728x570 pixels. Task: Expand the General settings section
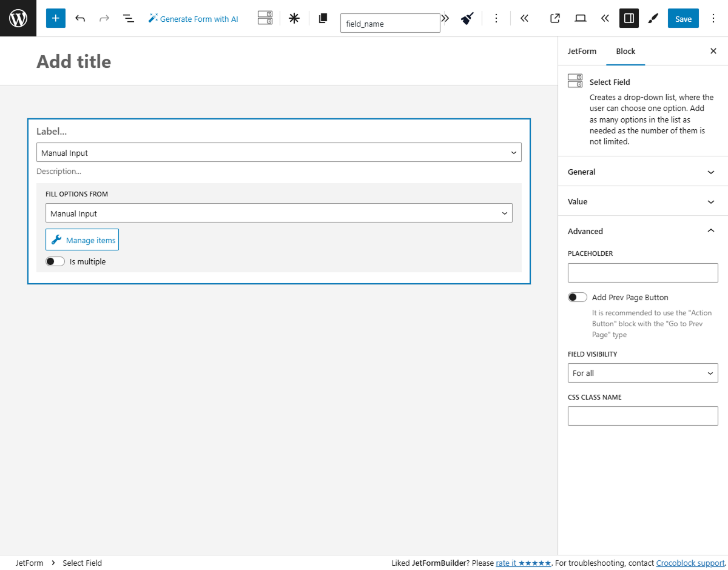(642, 172)
